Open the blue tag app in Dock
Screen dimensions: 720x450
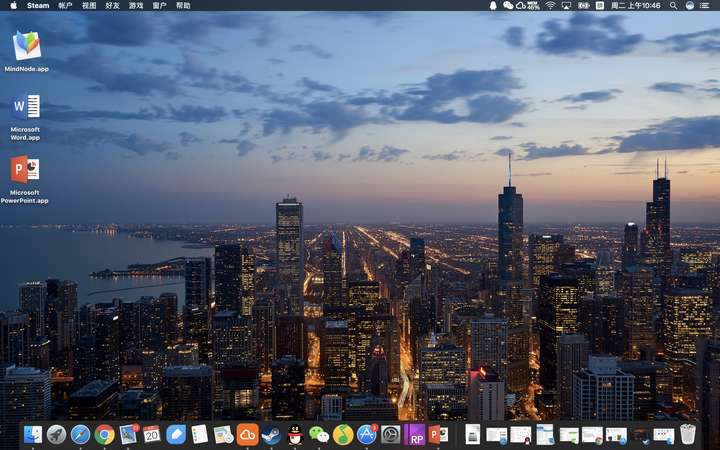(x=176, y=434)
